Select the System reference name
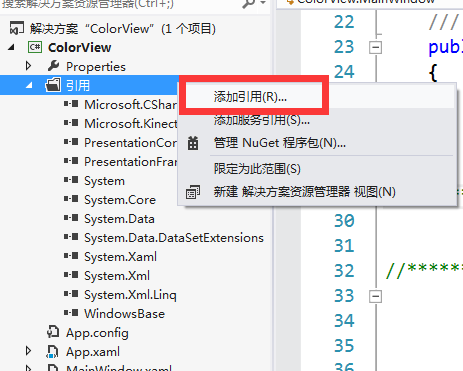 104,181
